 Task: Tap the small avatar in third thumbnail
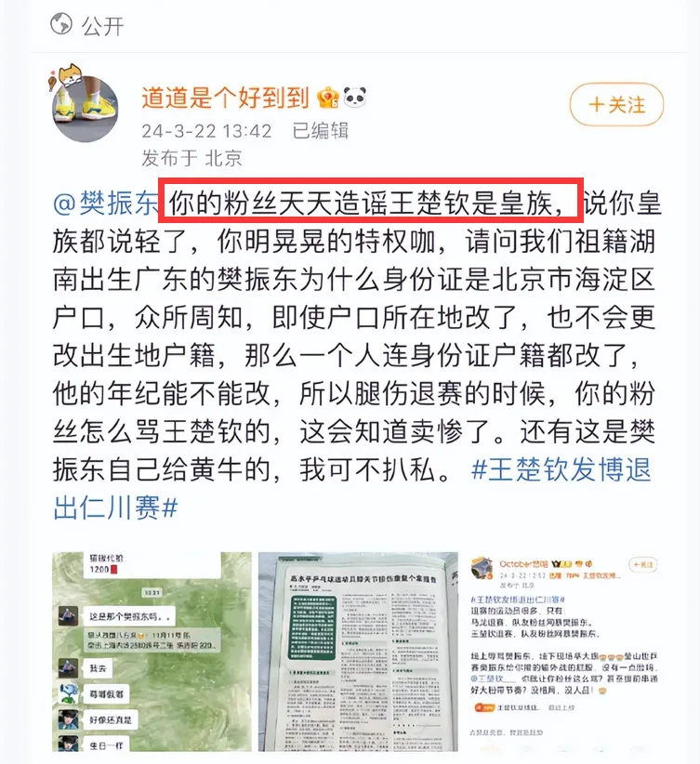(482, 568)
